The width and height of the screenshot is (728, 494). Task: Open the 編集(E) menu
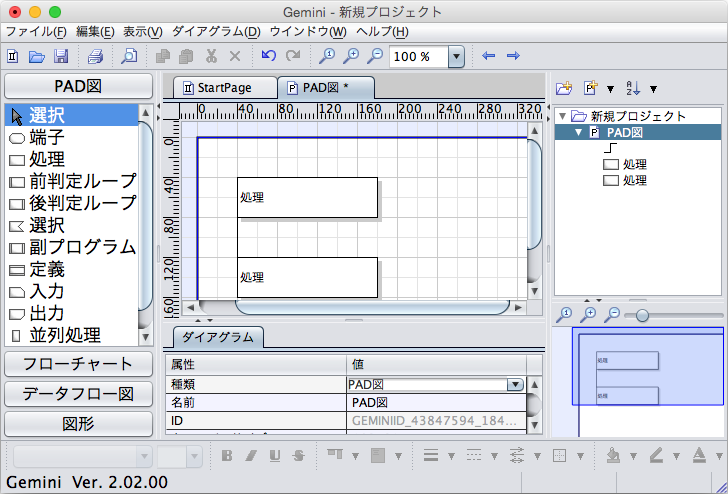(x=95, y=32)
